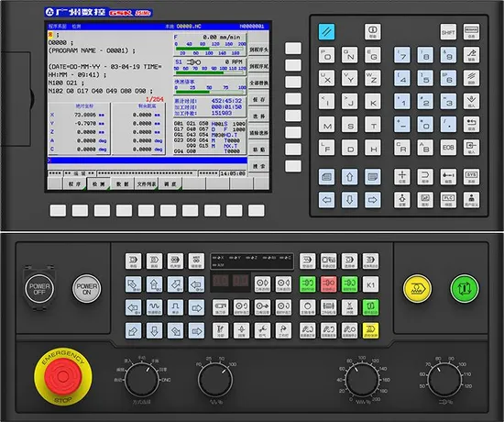This screenshot has width=504, height=422.
Task: Tap the keypad up arrow cursor key
Action: click(349, 177)
